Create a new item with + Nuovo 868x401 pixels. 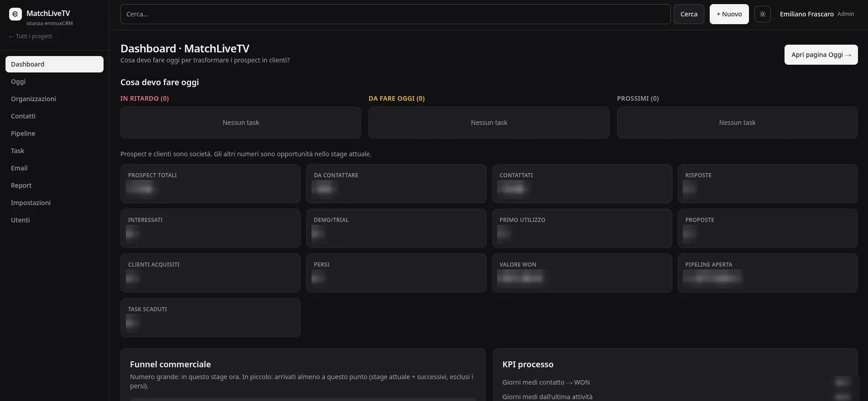coord(729,14)
